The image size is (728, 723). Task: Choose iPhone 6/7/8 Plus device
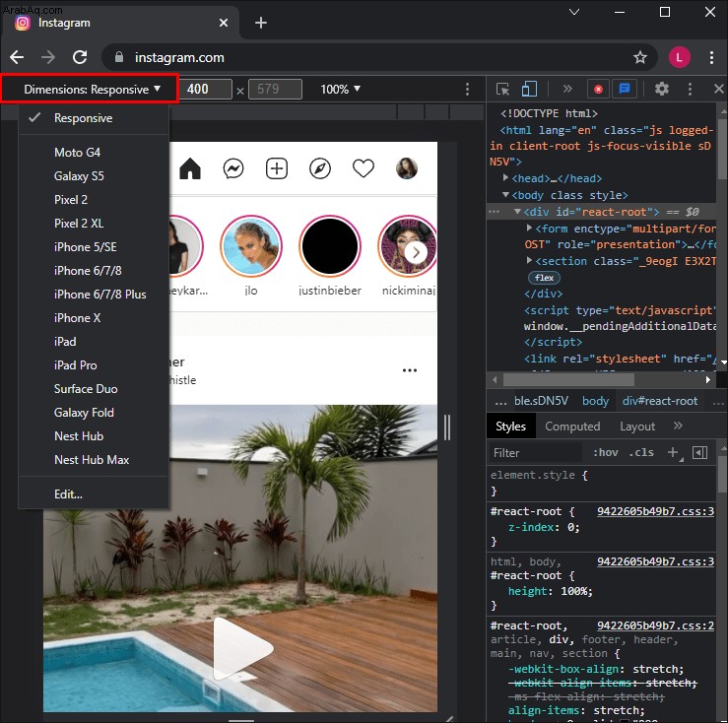click(93, 295)
